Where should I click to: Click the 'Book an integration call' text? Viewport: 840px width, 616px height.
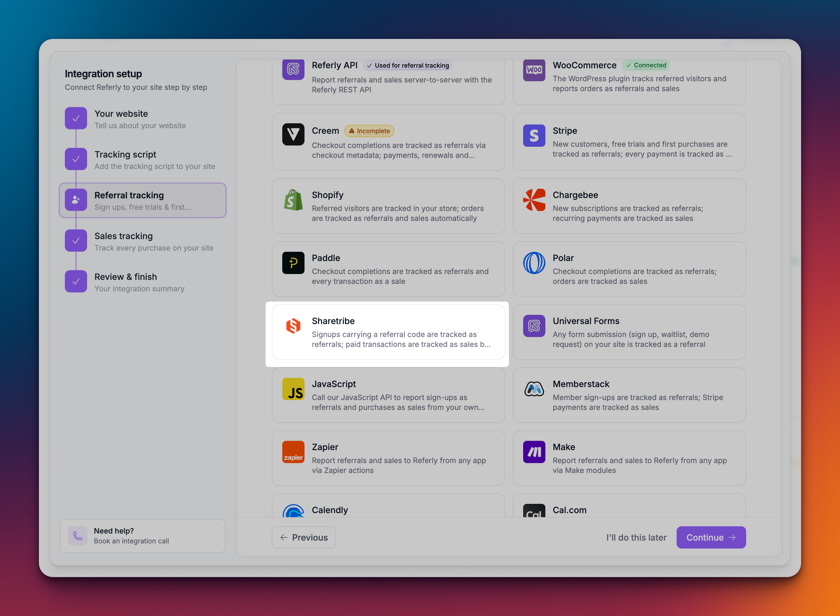tap(131, 541)
